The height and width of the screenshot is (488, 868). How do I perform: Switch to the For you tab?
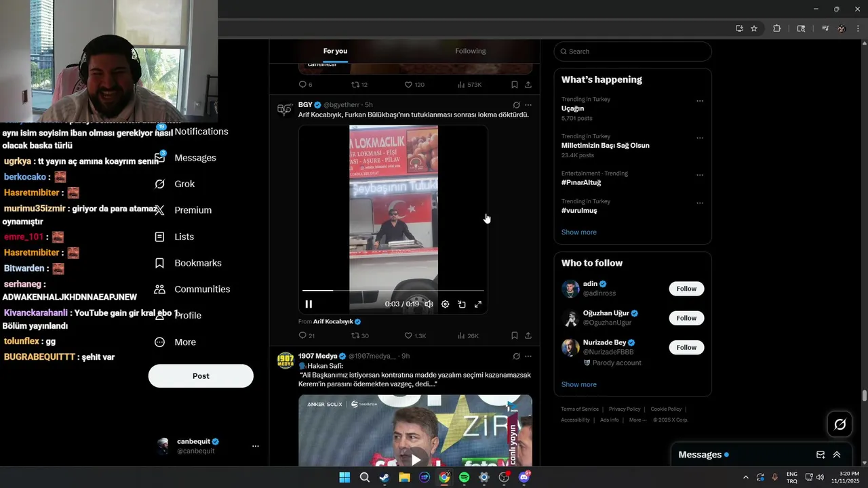point(335,51)
